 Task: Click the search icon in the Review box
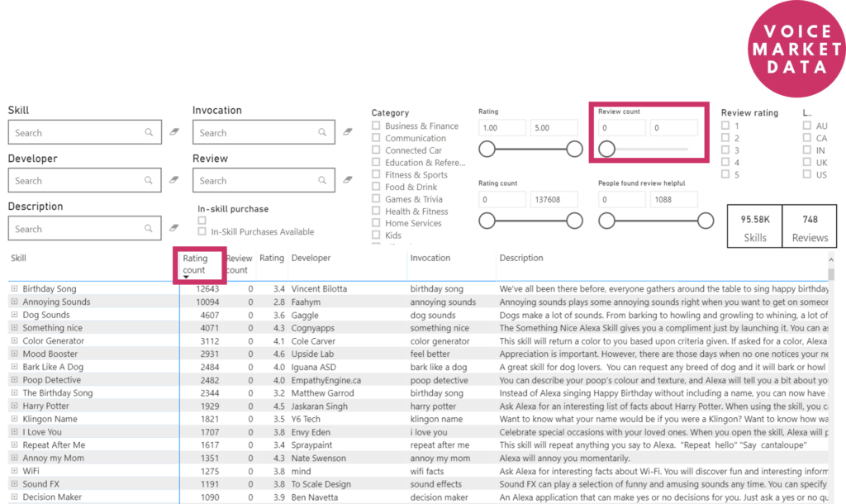coord(322,180)
